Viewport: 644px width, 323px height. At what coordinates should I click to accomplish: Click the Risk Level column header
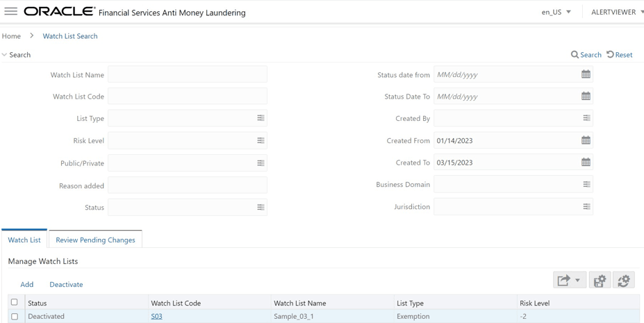pos(578,303)
